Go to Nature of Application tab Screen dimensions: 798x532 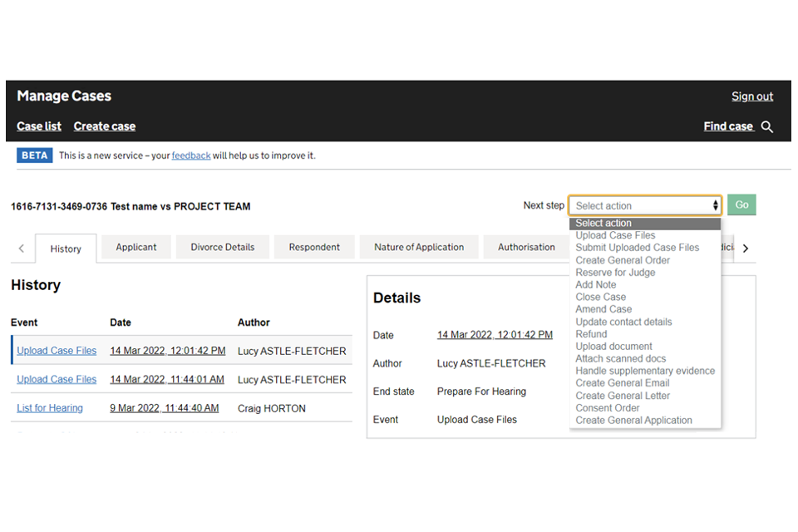pos(419,247)
